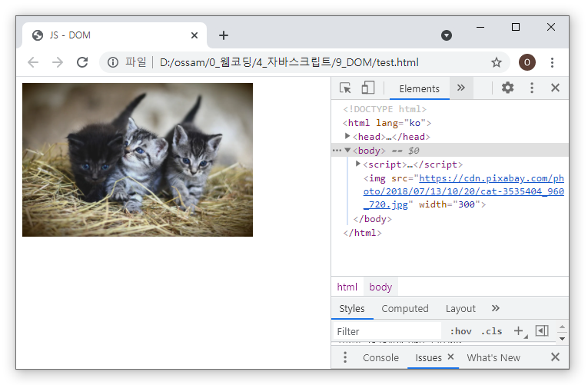
Task: Open the profile avatar menu
Action: pyautogui.click(x=527, y=62)
